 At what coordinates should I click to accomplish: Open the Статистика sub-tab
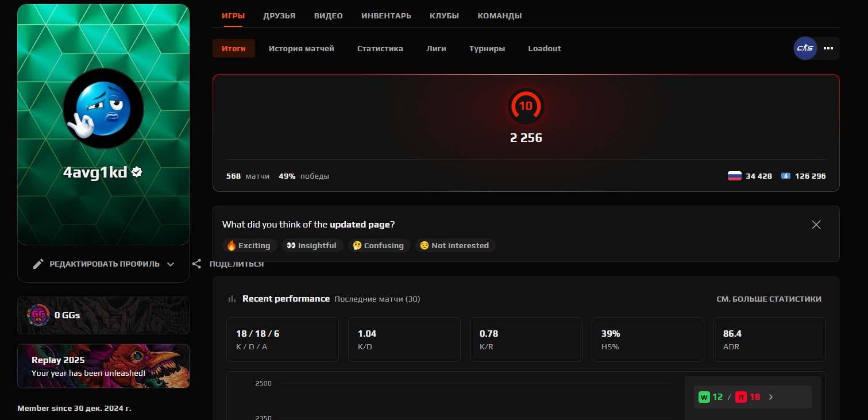pyautogui.click(x=380, y=49)
